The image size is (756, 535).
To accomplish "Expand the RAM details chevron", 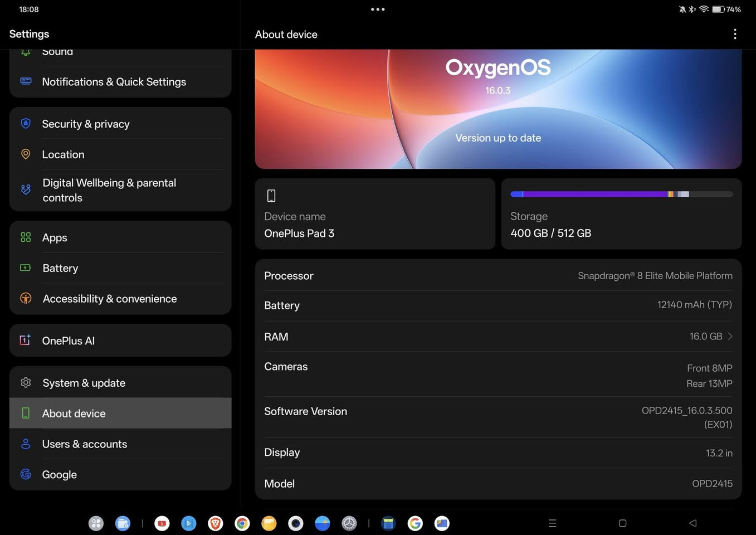I will click(730, 336).
